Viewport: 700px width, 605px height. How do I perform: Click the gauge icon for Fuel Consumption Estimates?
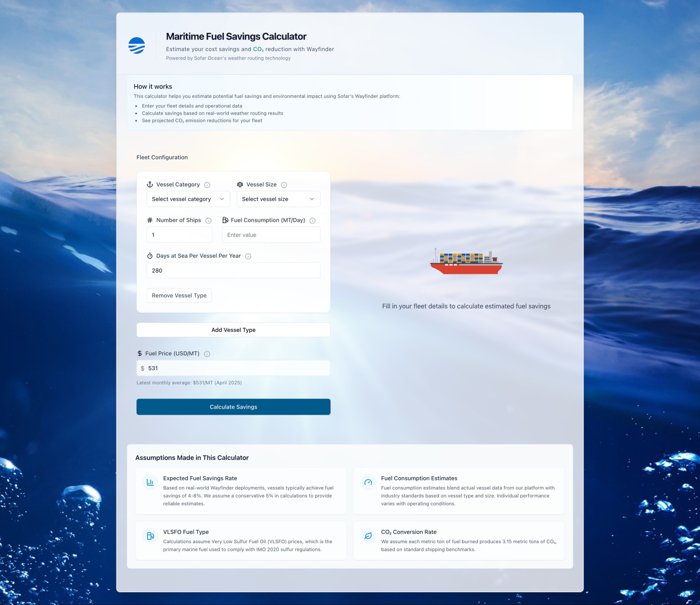pyautogui.click(x=368, y=482)
